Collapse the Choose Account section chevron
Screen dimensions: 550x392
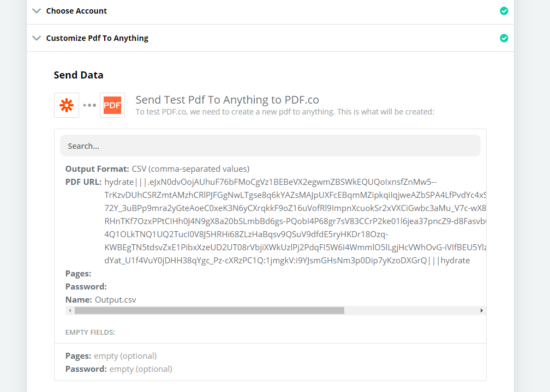click(37, 11)
